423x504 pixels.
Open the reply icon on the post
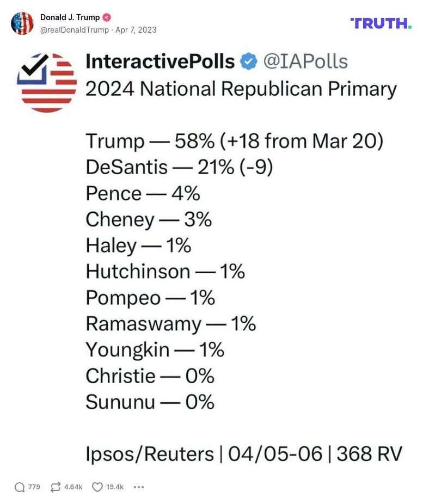(x=20, y=487)
